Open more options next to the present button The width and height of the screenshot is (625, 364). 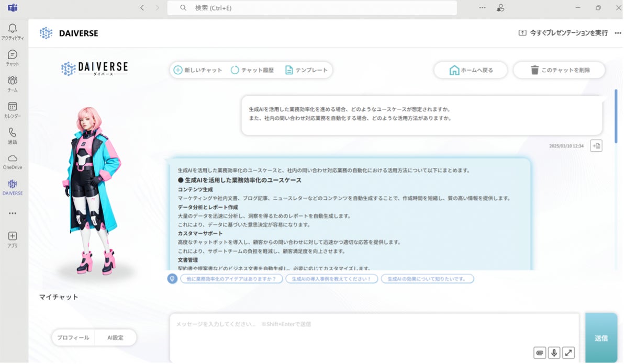[x=618, y=33]
